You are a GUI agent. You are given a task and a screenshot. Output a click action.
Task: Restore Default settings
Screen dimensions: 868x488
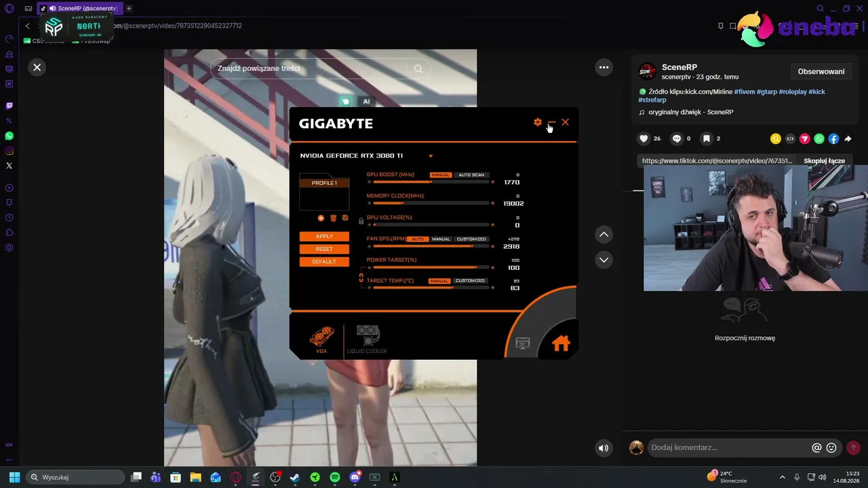[x=324, y=262]
